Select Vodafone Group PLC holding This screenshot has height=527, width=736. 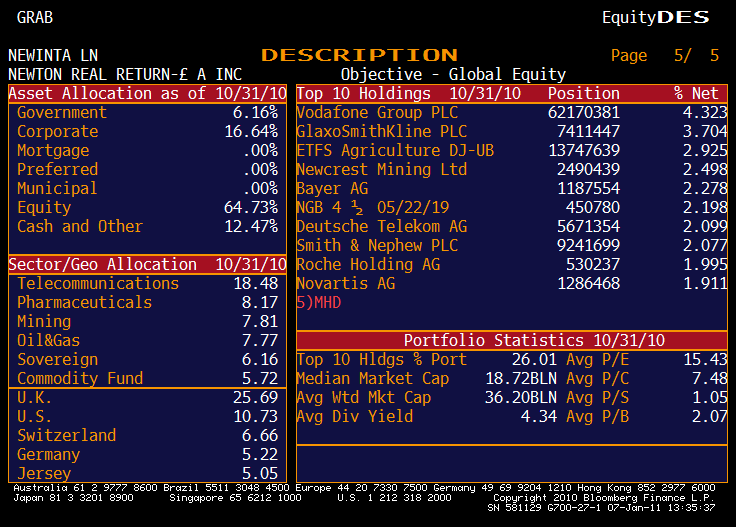click(377, 112)
